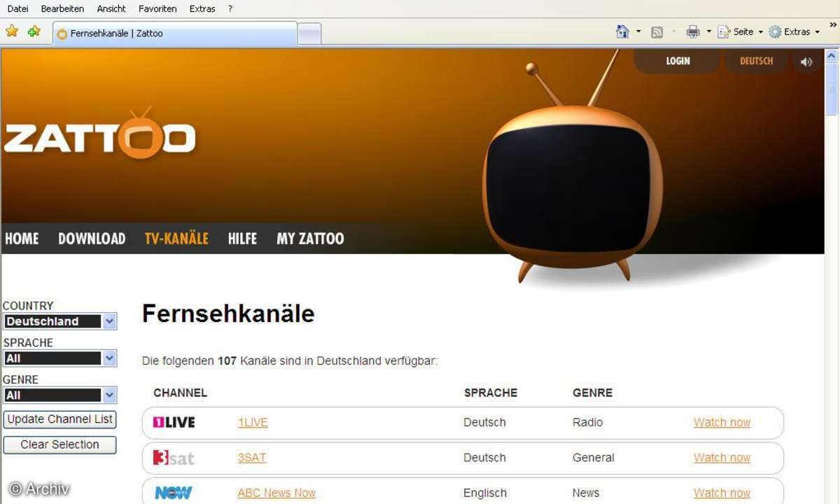Viewport: 840px width, 504px height.
Task: Go to DOWNLOAD in site navigation
Action: [x=92, y=238]
